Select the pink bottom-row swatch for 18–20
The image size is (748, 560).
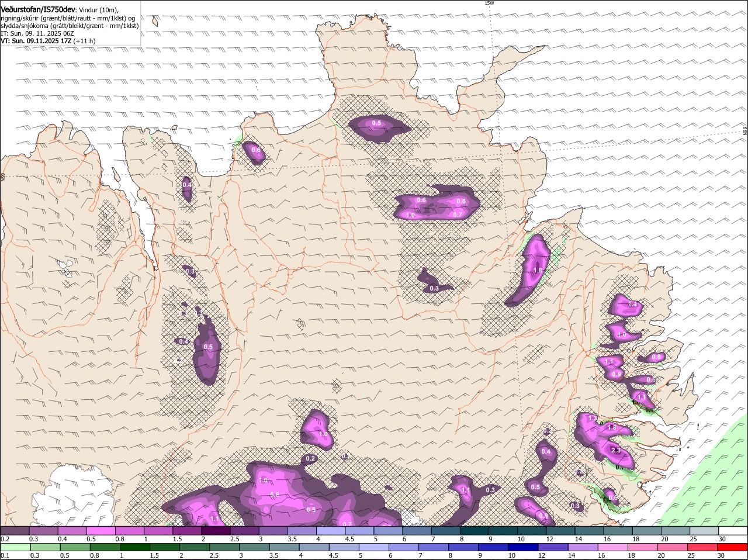643,547
